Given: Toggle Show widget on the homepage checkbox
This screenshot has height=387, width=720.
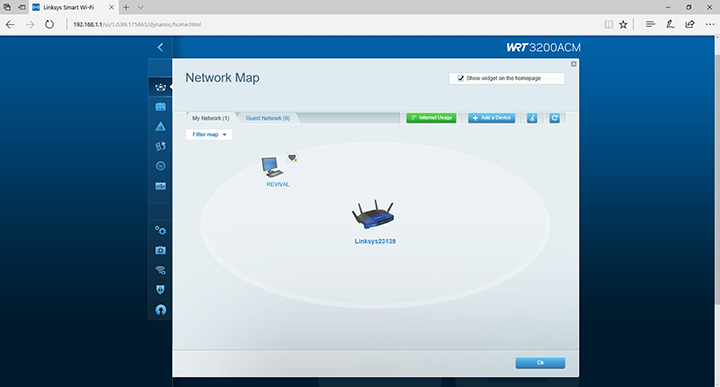Looking at the screenshot, I should pyautogui.click(x=461, y=79).
